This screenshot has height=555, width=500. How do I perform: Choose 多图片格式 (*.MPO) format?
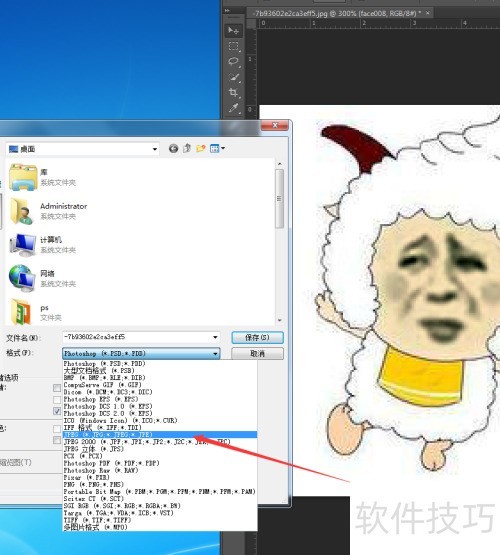coord(160,527)
